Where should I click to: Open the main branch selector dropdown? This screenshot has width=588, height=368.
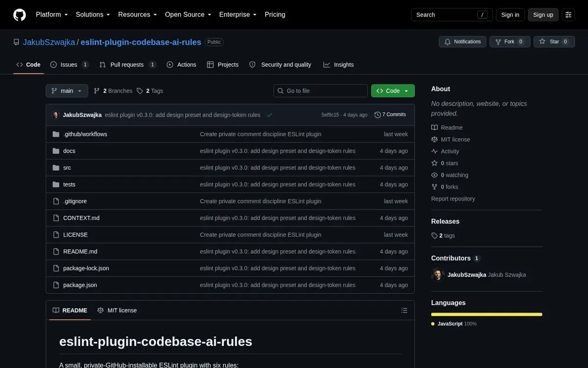point(67,91)
